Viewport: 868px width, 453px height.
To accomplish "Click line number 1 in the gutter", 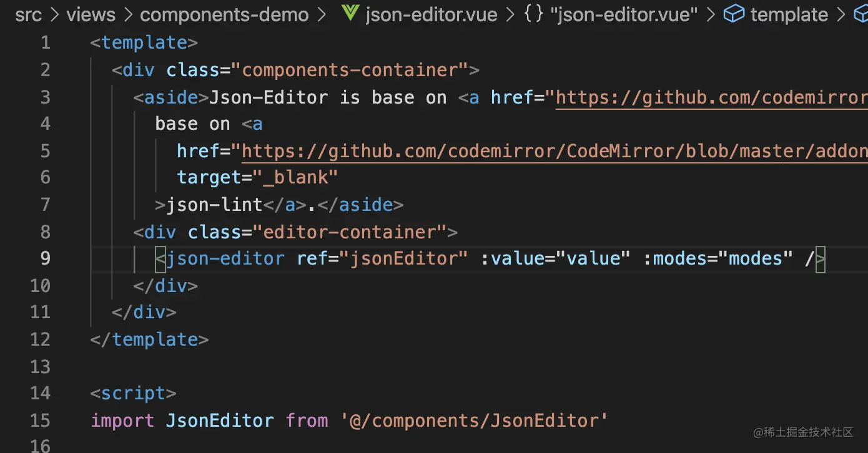I will point(45,43).
